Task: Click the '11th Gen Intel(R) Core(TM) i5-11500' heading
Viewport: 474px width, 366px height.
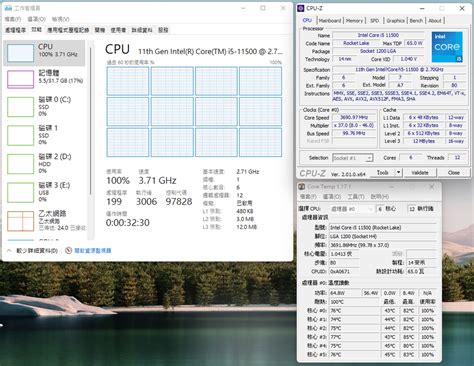Action: (x=210, y=51)
